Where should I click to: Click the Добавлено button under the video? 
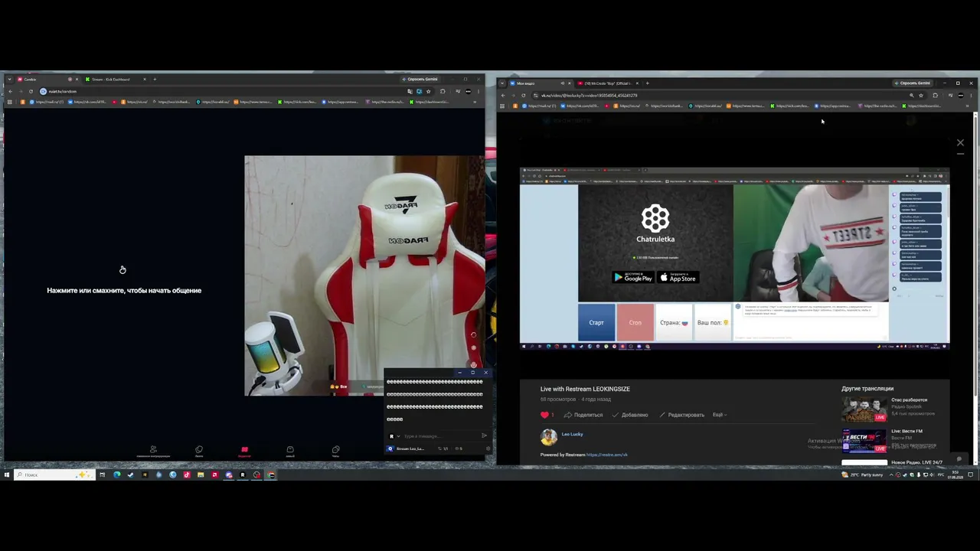point(630,415)
